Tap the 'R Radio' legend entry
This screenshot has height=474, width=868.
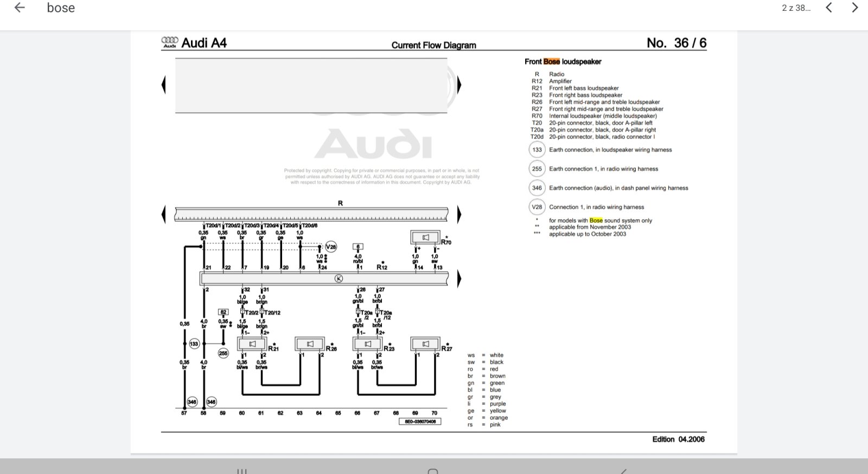550,74
